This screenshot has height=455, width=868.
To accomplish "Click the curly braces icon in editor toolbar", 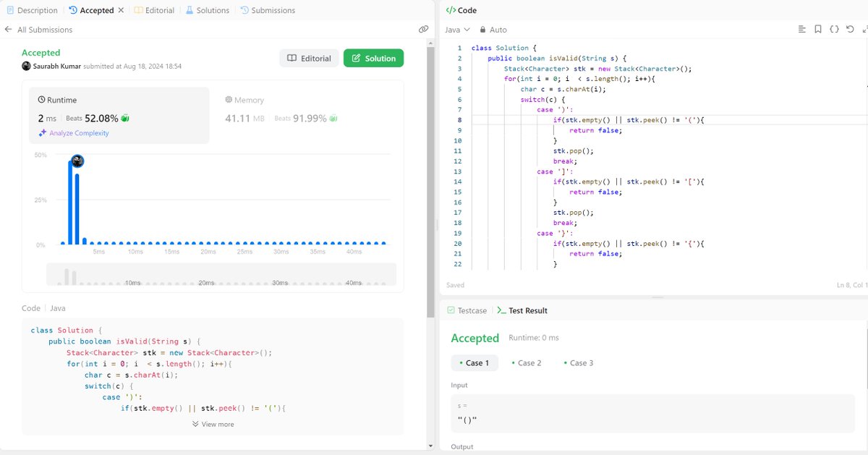I will coord(834,28).
